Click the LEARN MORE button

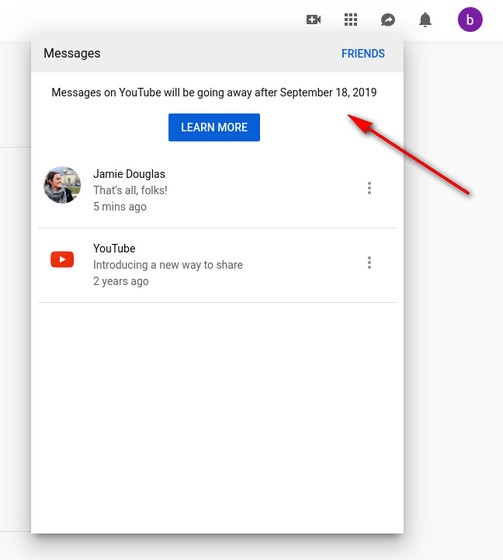tap(214, 127)
